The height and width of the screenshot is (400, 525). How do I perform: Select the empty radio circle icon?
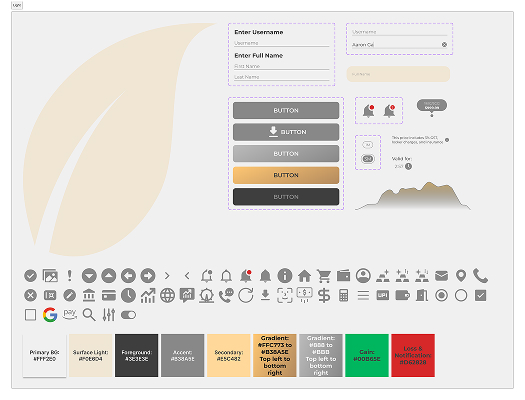point(461,296)
